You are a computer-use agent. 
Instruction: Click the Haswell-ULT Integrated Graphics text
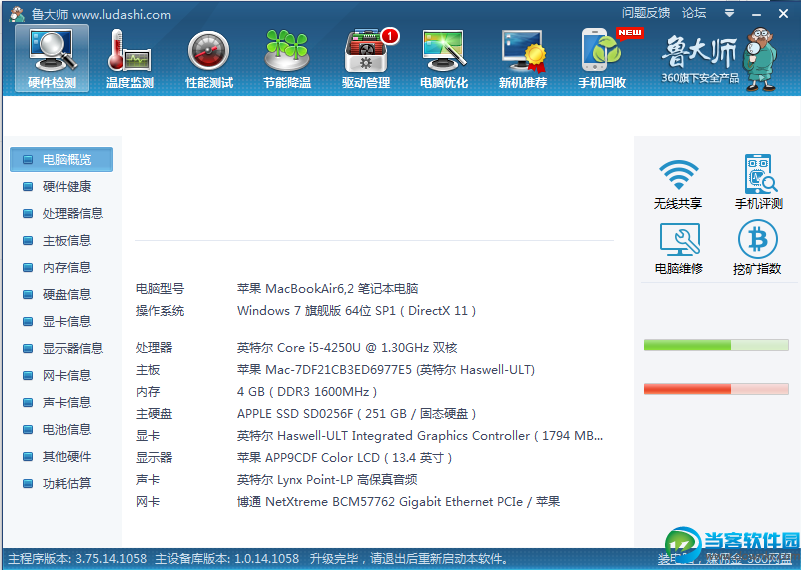[x=420, y=436]
